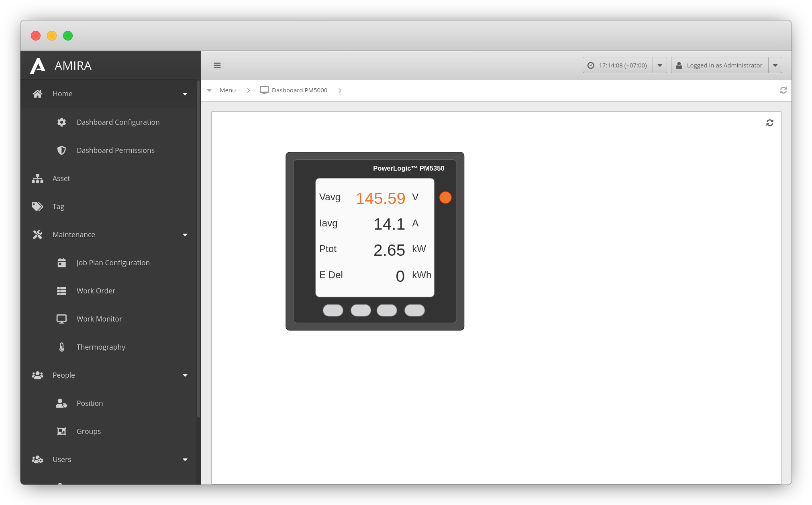This screenshot has width=812, height=505.
Task: Click the orange indicator light on meter
Action: 445,198
